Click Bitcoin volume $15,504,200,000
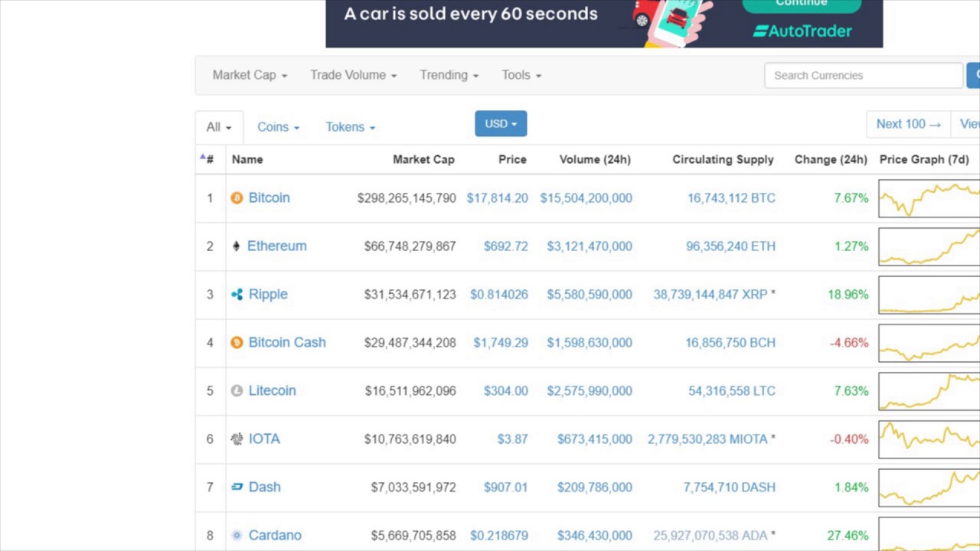This screenshot has width=980, height=551. tap(586, 198)
